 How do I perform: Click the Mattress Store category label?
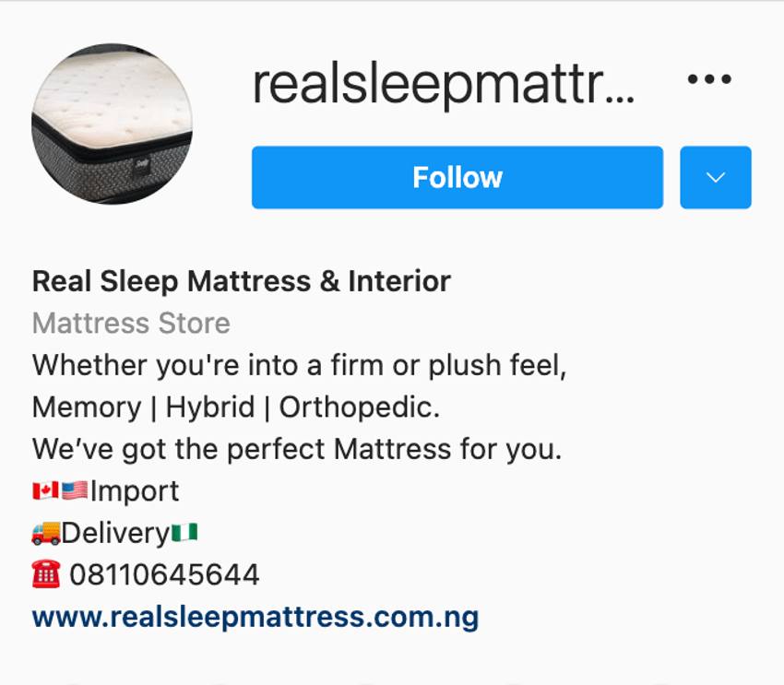pyautogui.click(x=131, y=323)
